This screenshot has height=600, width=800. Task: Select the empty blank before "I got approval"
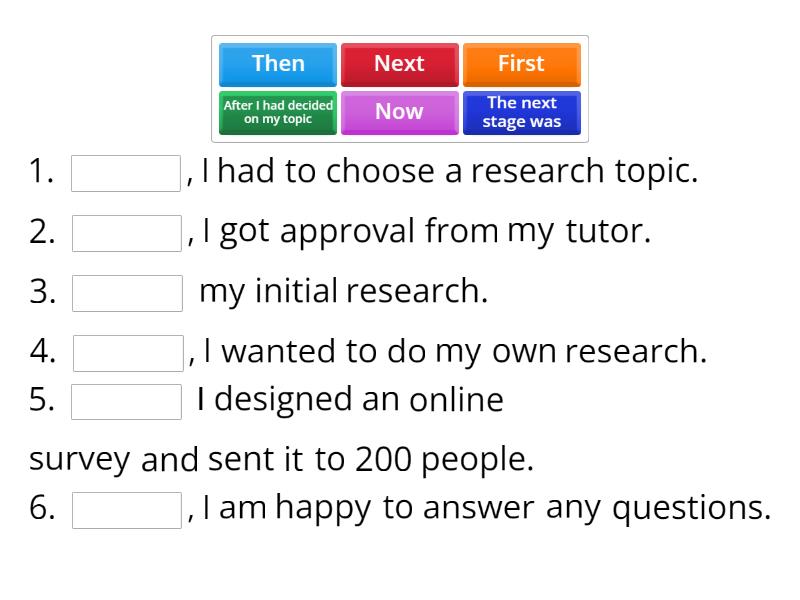click(x=126, y=233)
